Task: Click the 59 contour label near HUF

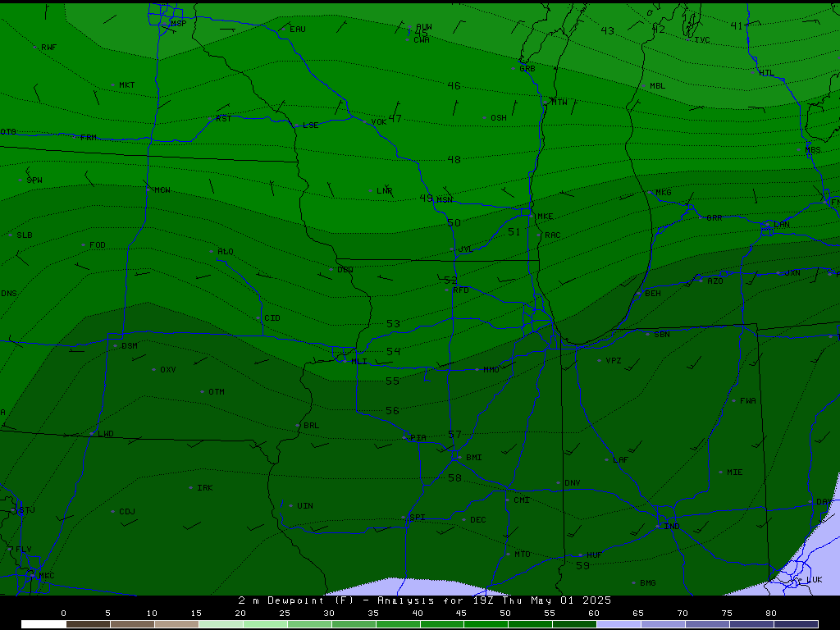Action: click(x=583, y=566)
